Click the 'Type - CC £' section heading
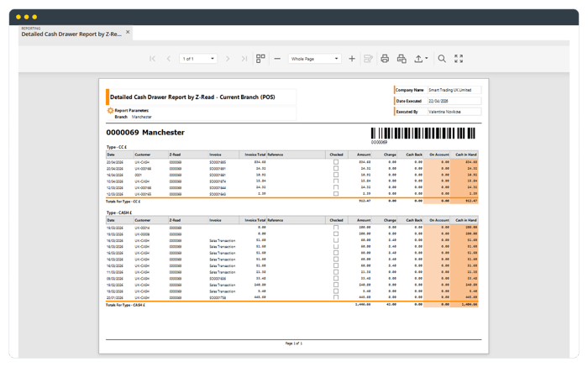 tap(117, 147)
